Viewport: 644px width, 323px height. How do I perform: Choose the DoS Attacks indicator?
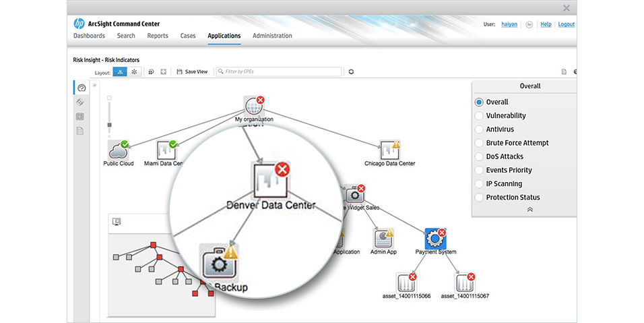479,156
